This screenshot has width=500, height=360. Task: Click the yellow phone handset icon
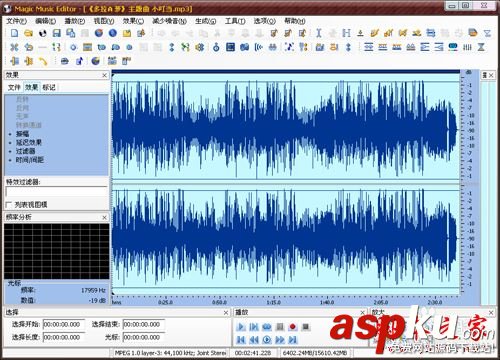[x=43, y=61]
